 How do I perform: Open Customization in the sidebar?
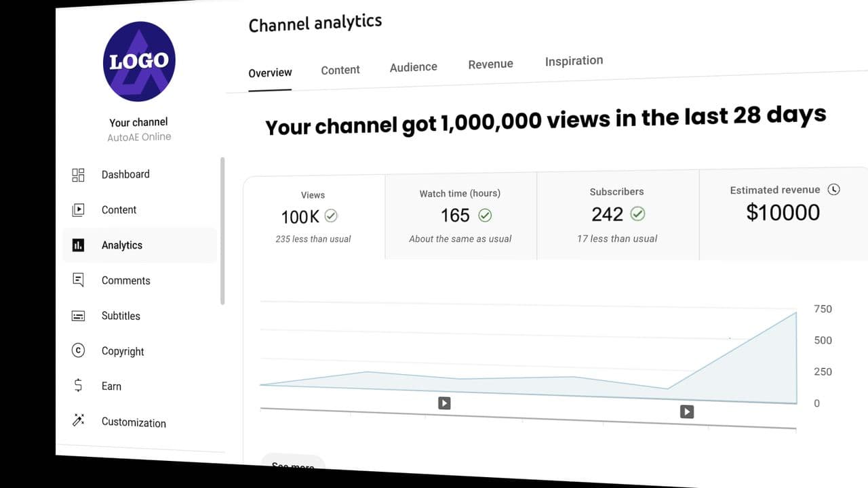tap(134, 422)
